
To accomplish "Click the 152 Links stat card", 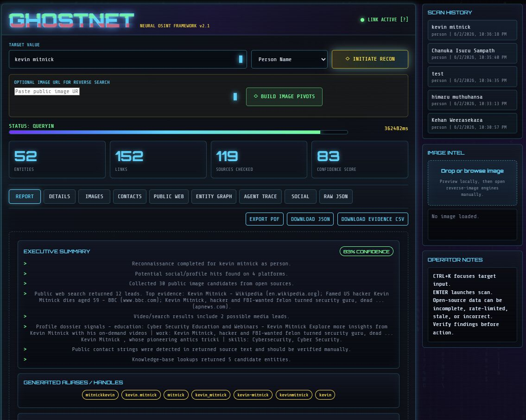I will [158, 160].
